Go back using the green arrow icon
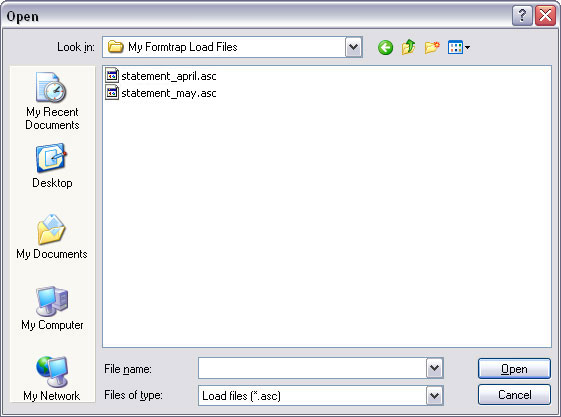 coord(385,47)
